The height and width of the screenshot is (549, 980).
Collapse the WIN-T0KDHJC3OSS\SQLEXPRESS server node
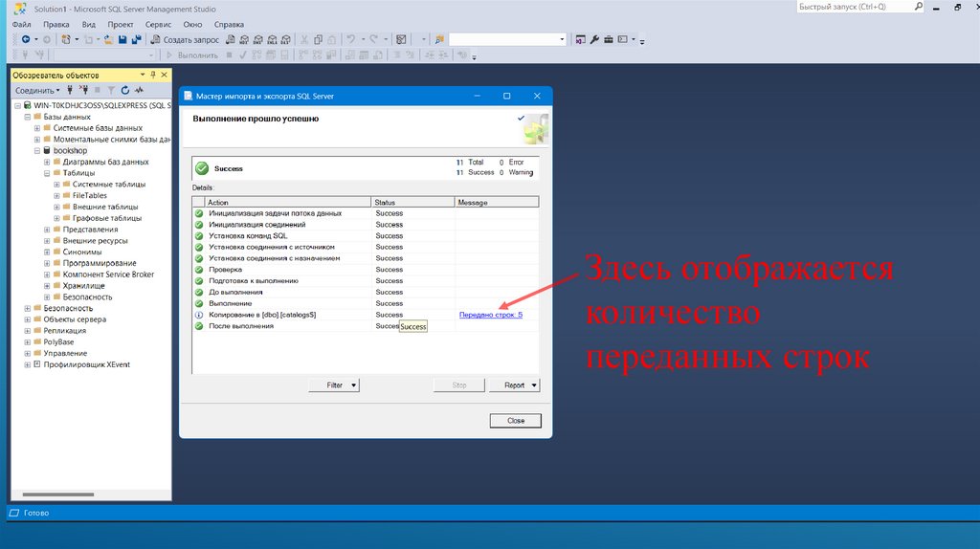17,105
